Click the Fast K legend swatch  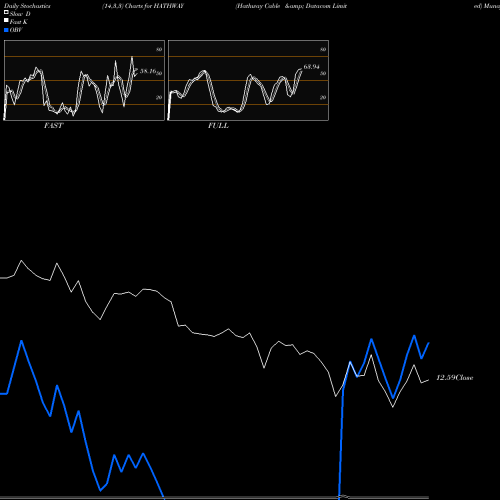tap(6, 21)
